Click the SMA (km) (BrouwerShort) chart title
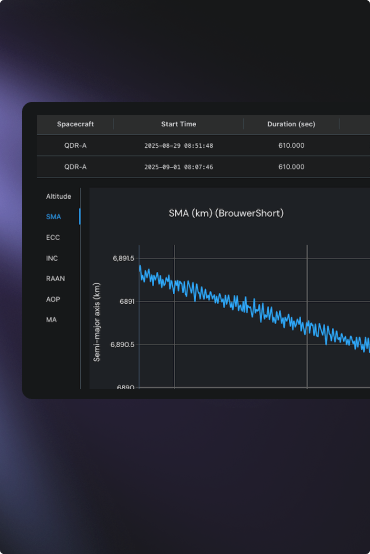 pyautogui.click(x=226, y=213)
